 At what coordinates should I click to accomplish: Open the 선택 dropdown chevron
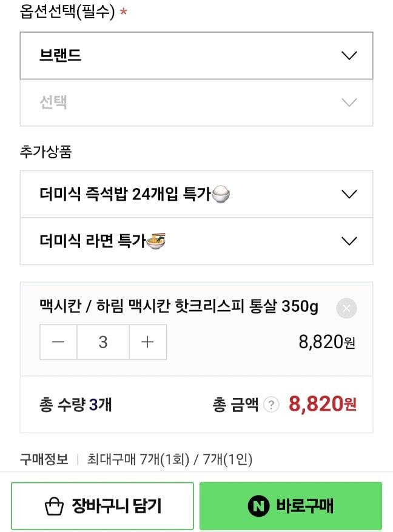coord(349,103)
